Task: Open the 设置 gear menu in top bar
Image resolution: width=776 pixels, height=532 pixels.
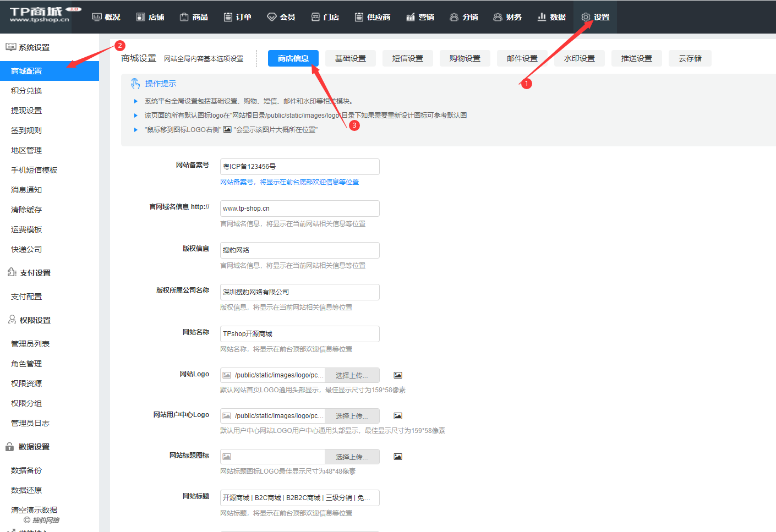Action: click(595, 17)
